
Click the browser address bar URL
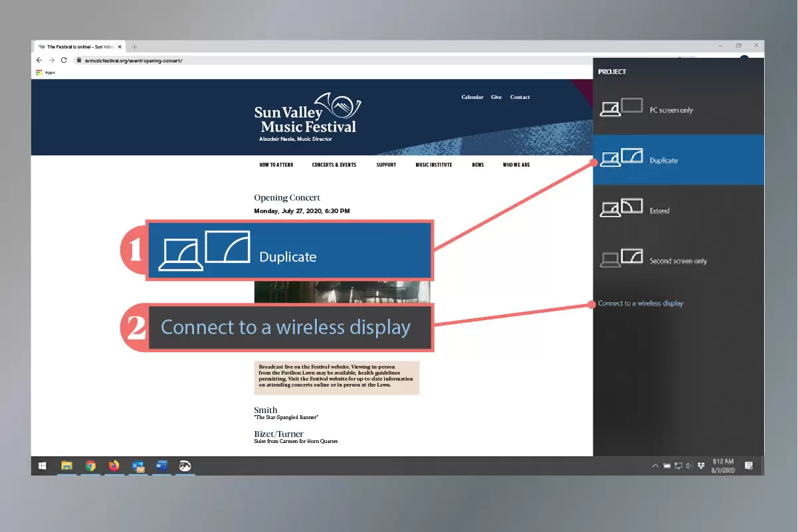pos(133,60)
